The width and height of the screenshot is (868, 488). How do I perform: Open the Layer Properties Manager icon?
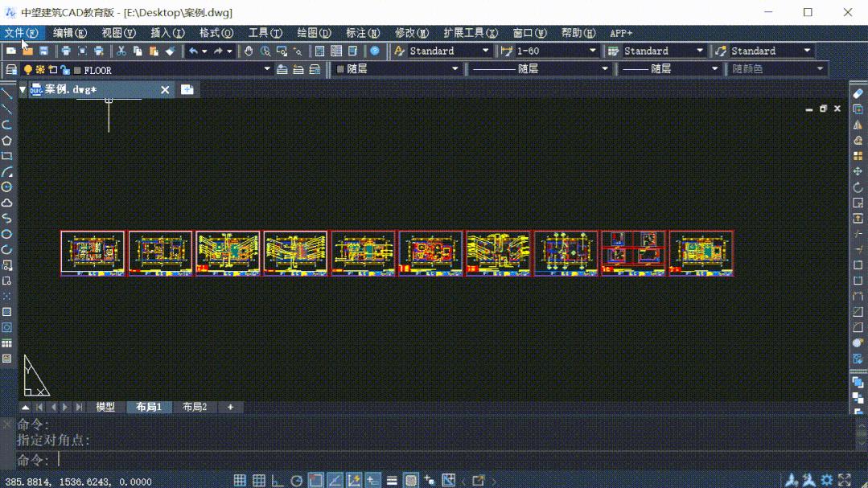(13, 70)
